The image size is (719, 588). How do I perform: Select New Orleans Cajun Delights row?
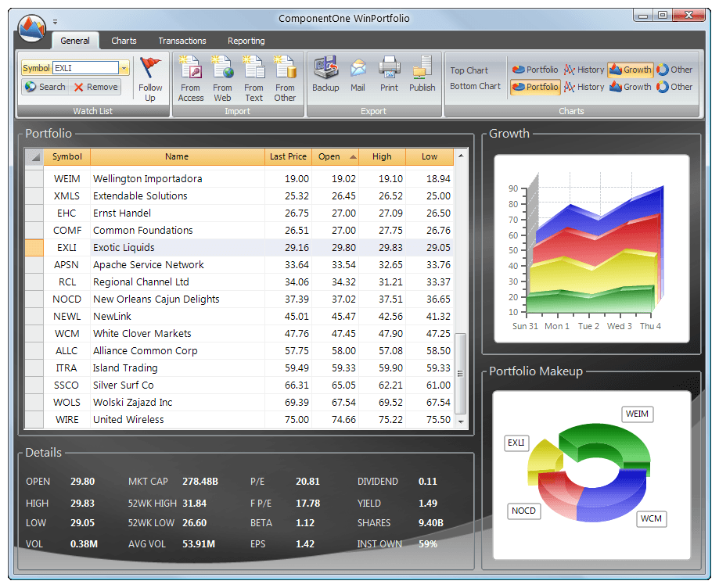pyautogui.click(x=239, y=299)
